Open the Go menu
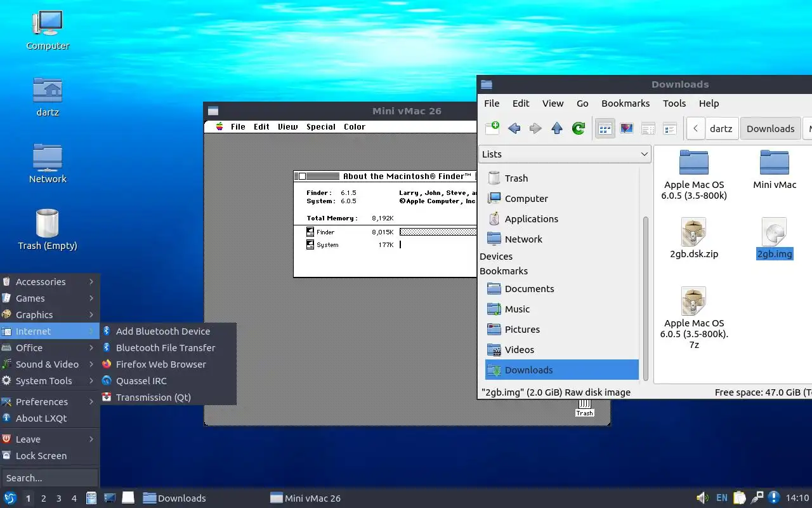Image resolution: width=812 pixels, height=508 pixels. point(582,103)
